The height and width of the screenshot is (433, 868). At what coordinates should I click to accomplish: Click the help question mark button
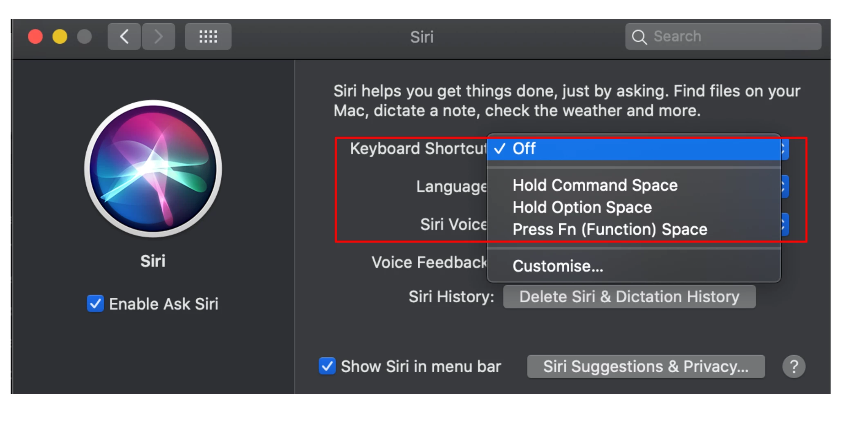pyautogui.click(x=794, y=366)
